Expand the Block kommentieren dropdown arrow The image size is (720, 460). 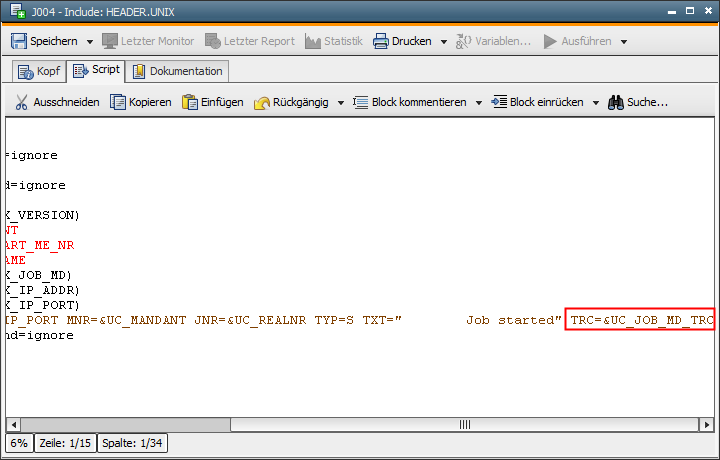point(478,103)
